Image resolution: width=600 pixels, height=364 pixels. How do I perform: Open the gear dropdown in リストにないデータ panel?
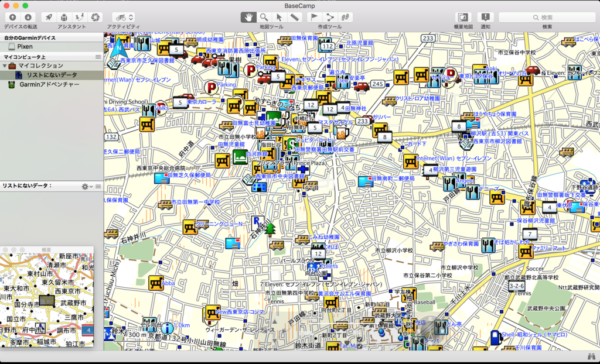[87, 187]
